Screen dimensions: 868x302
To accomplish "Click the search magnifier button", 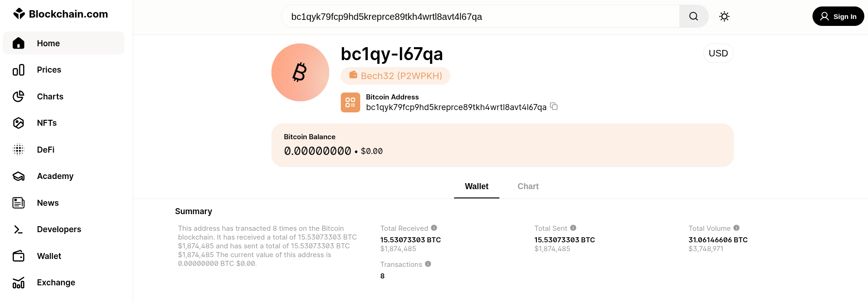I will click(x=693, y=17).
